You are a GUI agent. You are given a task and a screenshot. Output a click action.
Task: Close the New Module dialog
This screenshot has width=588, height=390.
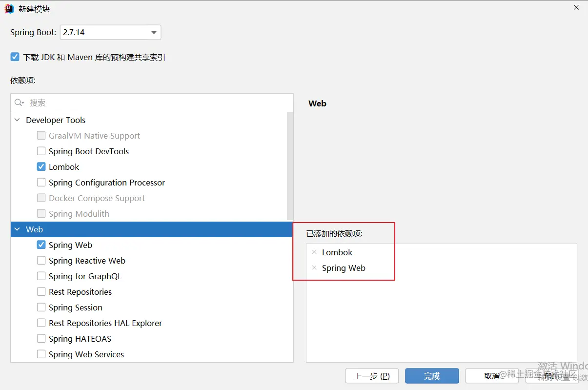pyautogui.click(x=576, y=7)
